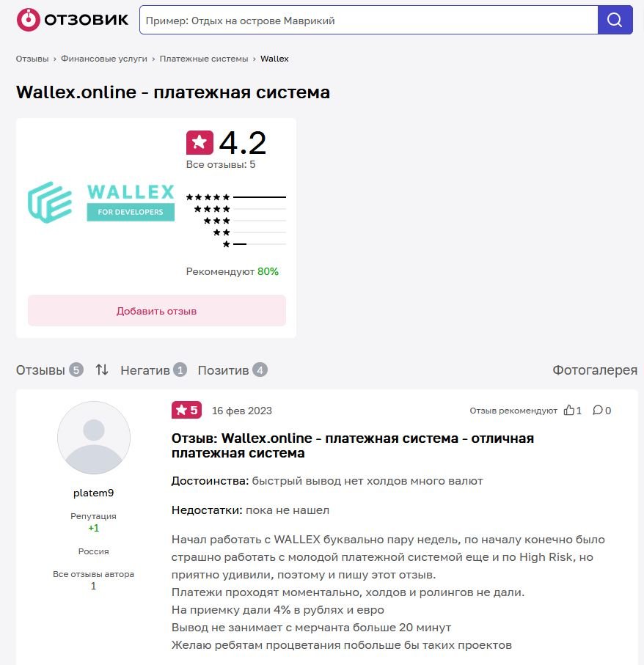Click the Wallex for developers logo
644x665 pixels.
click(101, 202)
